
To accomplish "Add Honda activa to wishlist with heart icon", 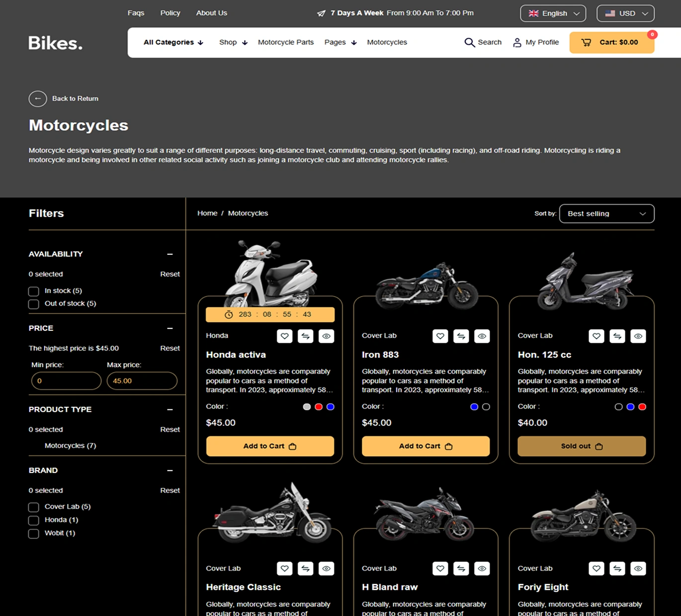I will (284, 336).
